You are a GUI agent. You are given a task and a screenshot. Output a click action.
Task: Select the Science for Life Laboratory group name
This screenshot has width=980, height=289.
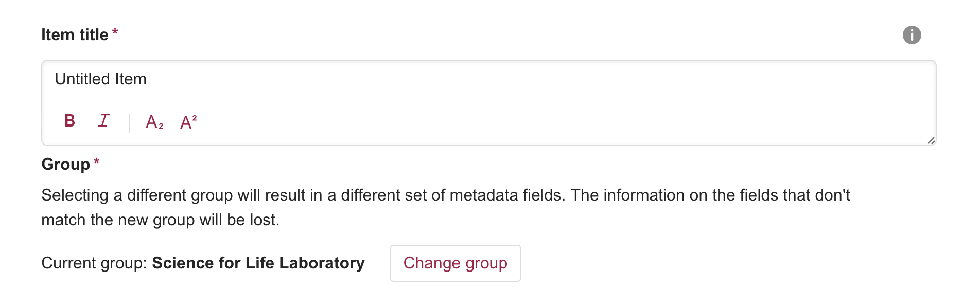(258, 263)
